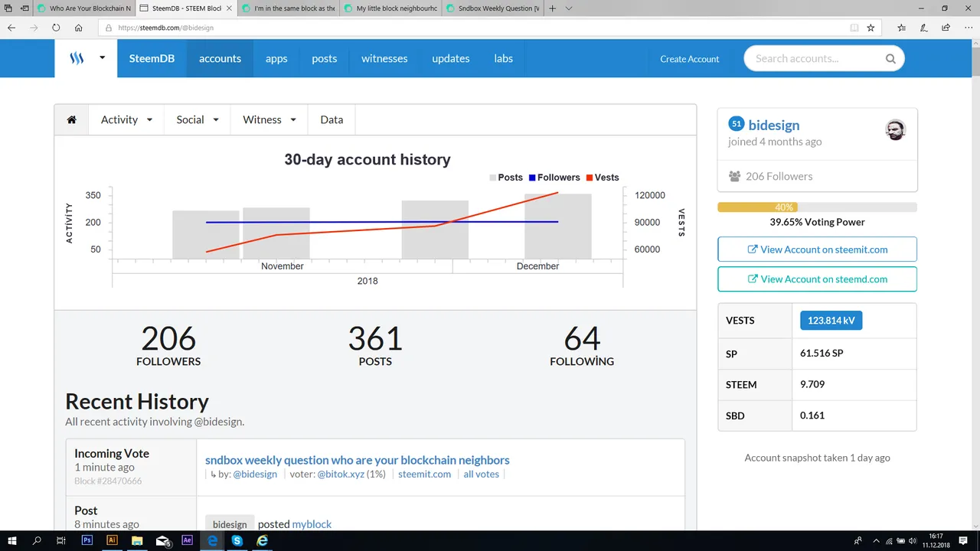Viewport: 980px width, 551px height.
Task: Expand the Activity dropdown
Action: [x=126, y=119]
